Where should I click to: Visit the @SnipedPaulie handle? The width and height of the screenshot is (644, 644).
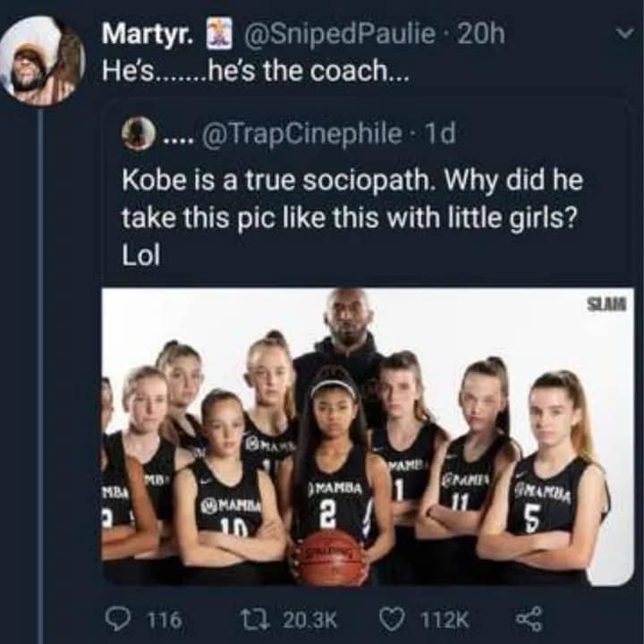pyautogui.click(x=335, y=35)
